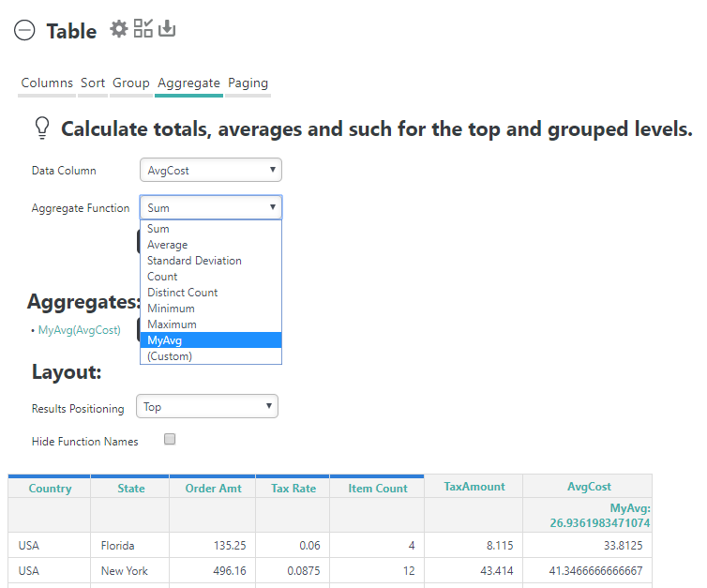The width and height of the screenshot is (707, 588).
Task: Choose Distinct Count option
Action: [x=211, y=293]
